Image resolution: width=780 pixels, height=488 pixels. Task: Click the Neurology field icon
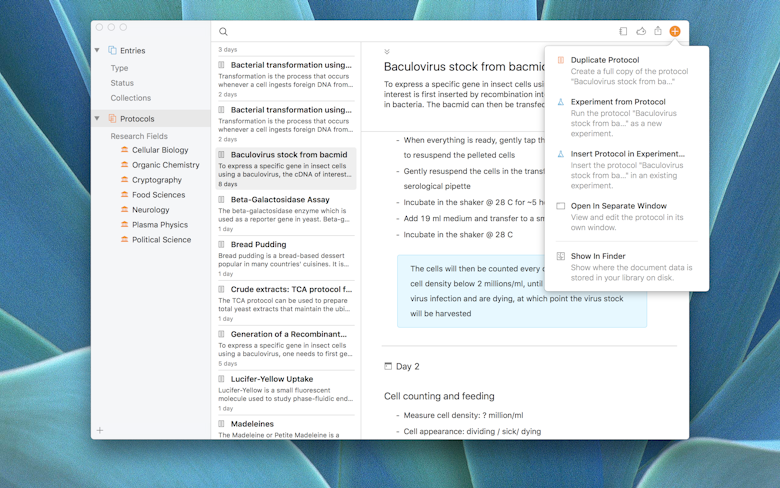[124, 209]
